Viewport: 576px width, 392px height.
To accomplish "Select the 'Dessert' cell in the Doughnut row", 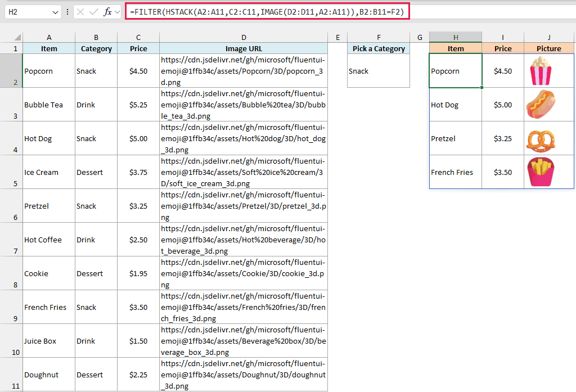I will pos(96,375).
